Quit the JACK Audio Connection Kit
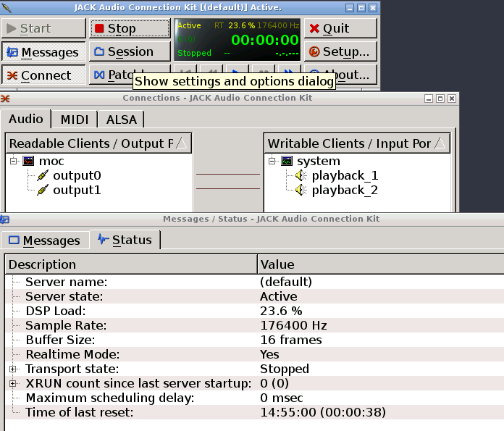 [340, 28]
